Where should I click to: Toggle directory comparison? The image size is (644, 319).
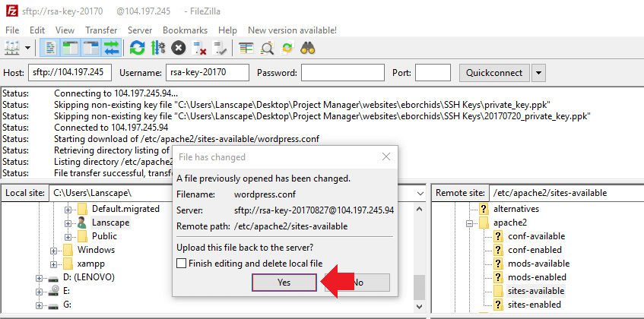pos(267,48)
